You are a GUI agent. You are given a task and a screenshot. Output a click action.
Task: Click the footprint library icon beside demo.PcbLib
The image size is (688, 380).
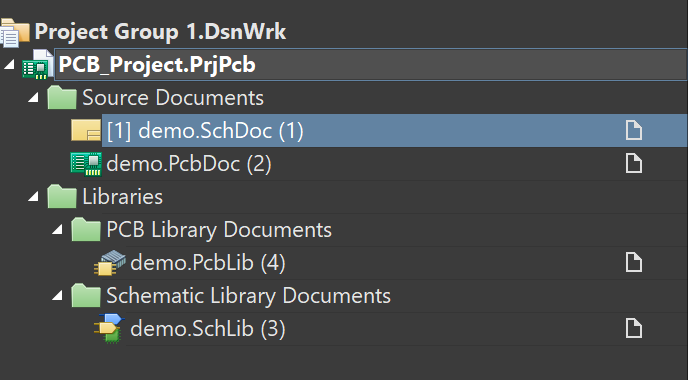[110, 262]
